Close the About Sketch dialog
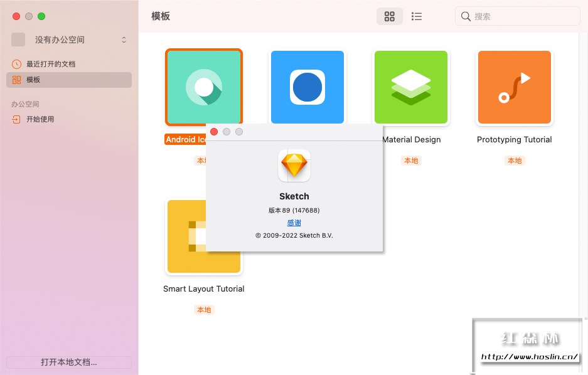The image size is (588, 375). point(214,132)
